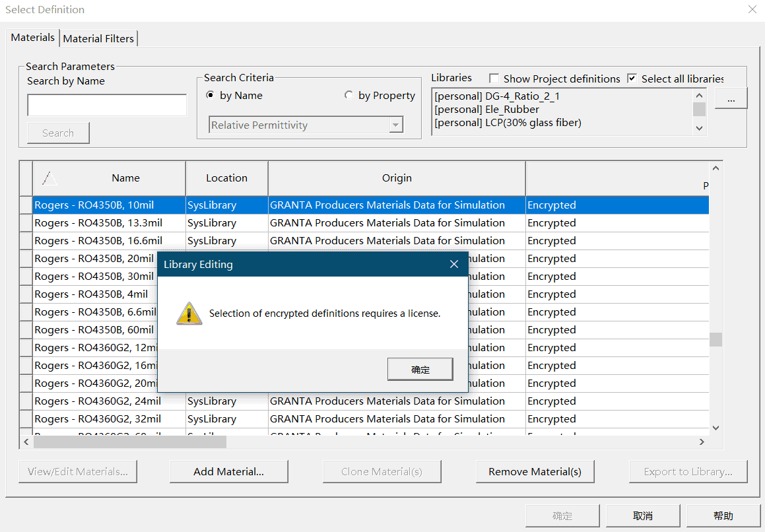
Task: Click row header of RO4350B, 10mil row
Action: [x=26, y=205]
